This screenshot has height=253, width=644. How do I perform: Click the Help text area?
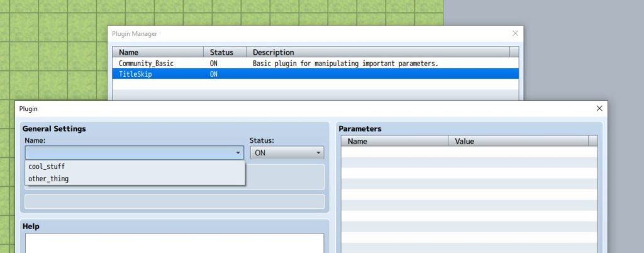pos(174,243)
